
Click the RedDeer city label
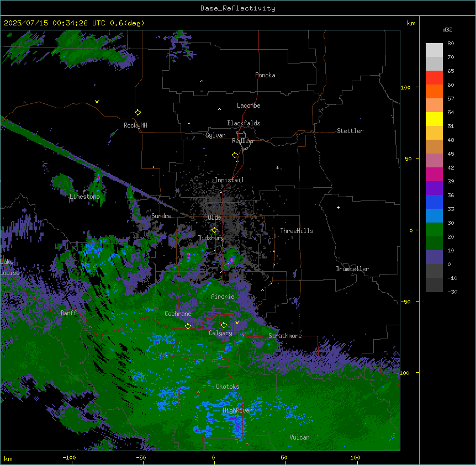point(243,141)
